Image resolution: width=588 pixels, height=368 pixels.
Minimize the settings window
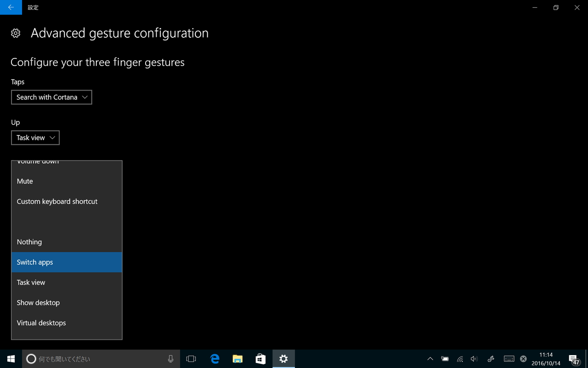coord(535,7)
